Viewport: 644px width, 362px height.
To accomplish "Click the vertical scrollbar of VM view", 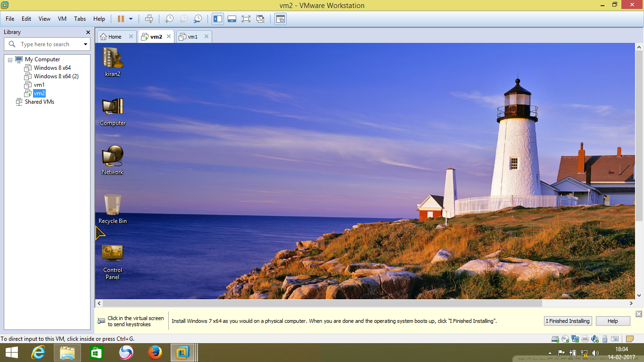I will (x=639, y=136).
